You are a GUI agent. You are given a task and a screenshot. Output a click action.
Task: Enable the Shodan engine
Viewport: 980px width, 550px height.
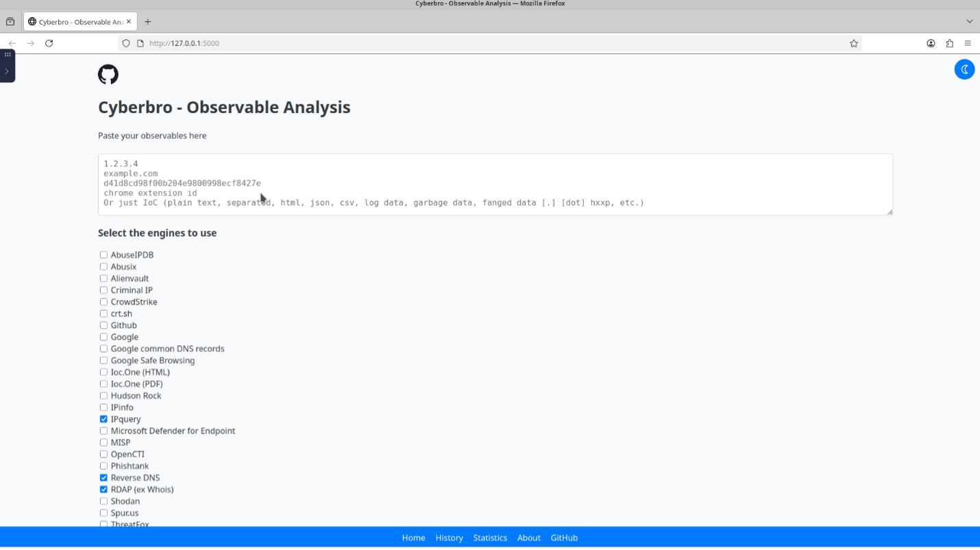pyautogui.click(x=103, y=501)
